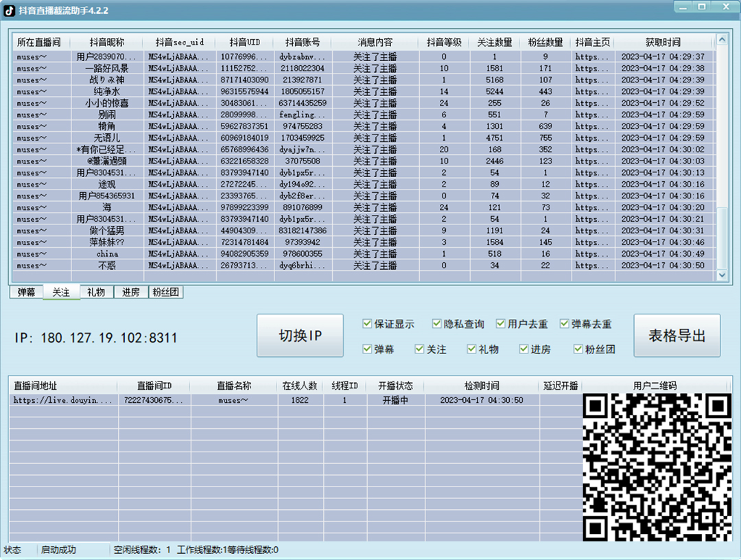Open the 礼物 tab
Viewport: 741px width, 560px height.
click(96, 292)
